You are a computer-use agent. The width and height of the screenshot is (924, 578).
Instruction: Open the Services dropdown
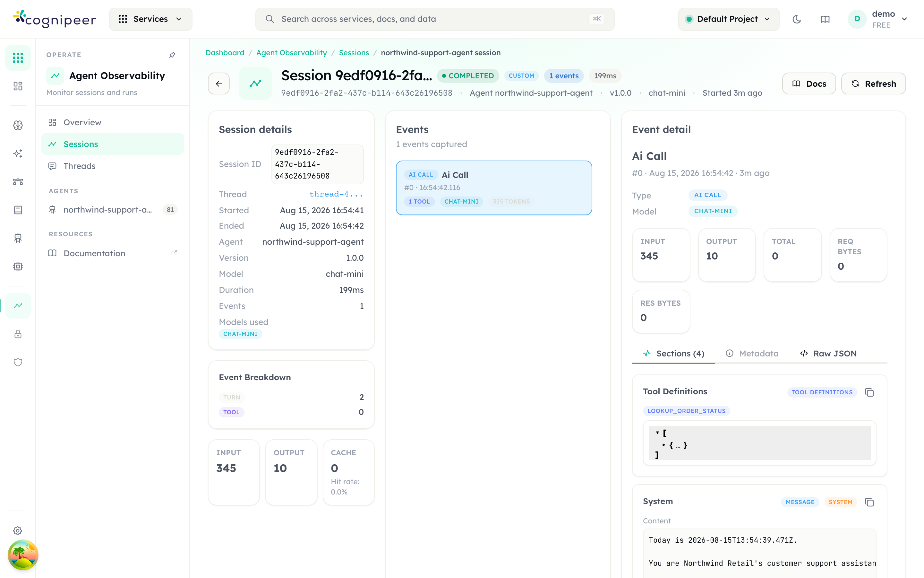[x=151, y=19]
